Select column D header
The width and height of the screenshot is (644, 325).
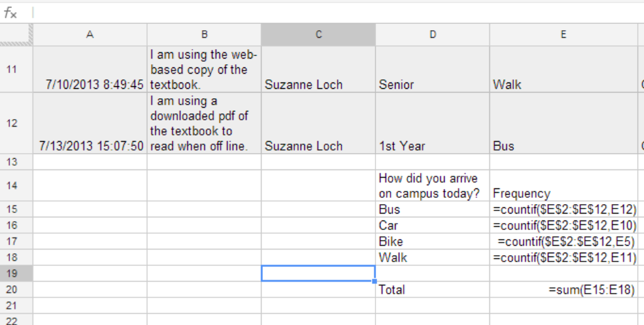[433, 35]
